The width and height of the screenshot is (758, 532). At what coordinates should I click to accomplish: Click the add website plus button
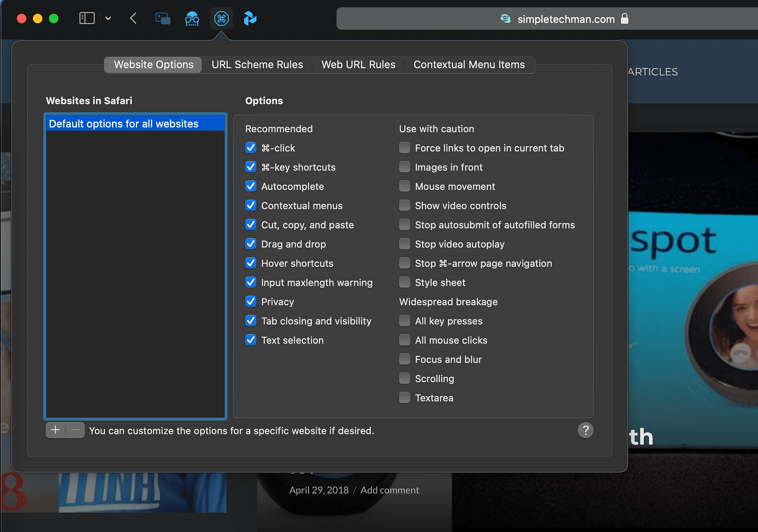click(x=55, y=430)
